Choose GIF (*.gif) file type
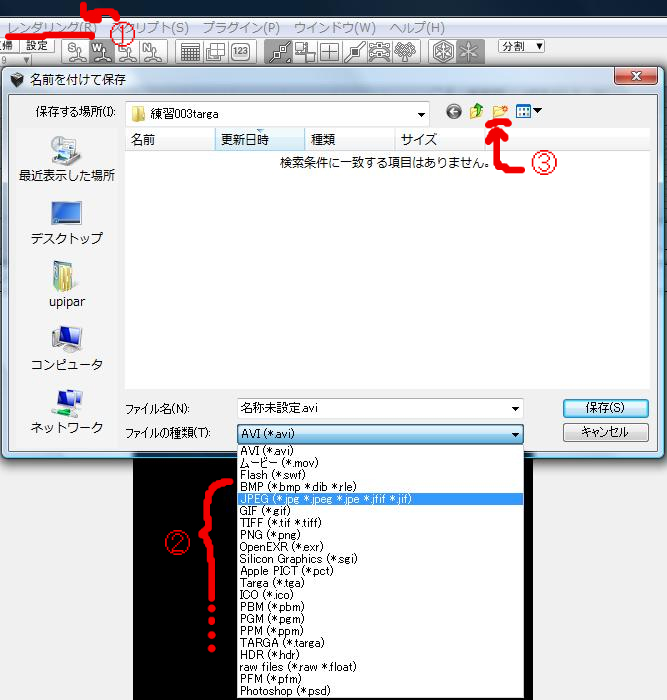 pos(380,511)
